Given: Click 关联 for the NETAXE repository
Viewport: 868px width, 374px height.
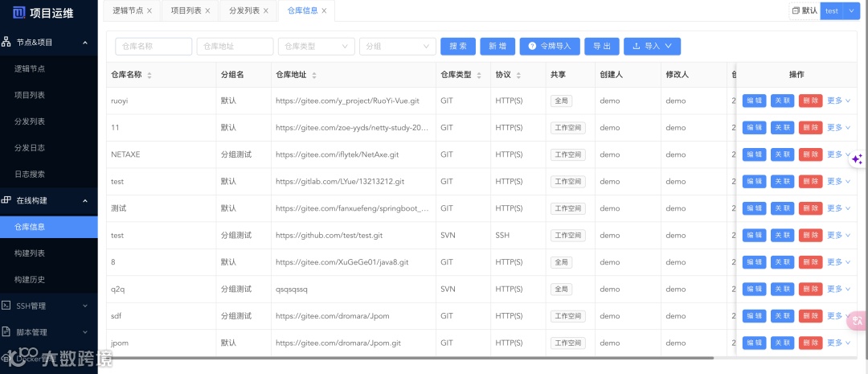Looking at the screenshot, I should (782, 154).
